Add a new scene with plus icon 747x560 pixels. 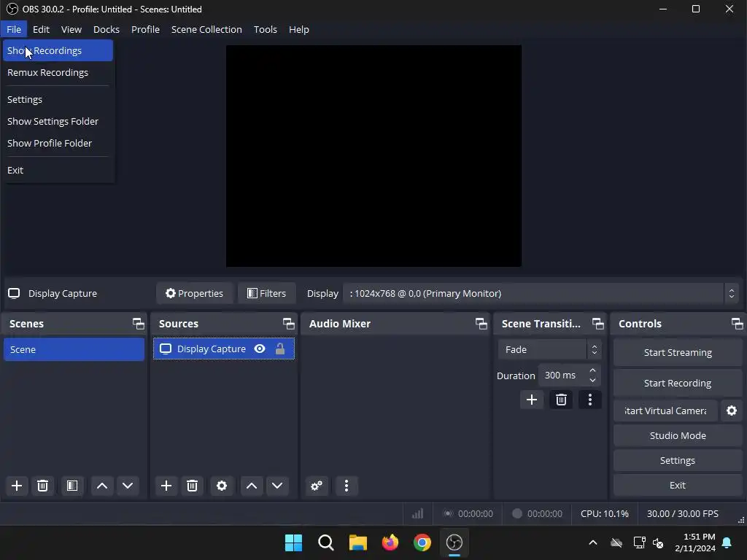(x=17, y=486)
